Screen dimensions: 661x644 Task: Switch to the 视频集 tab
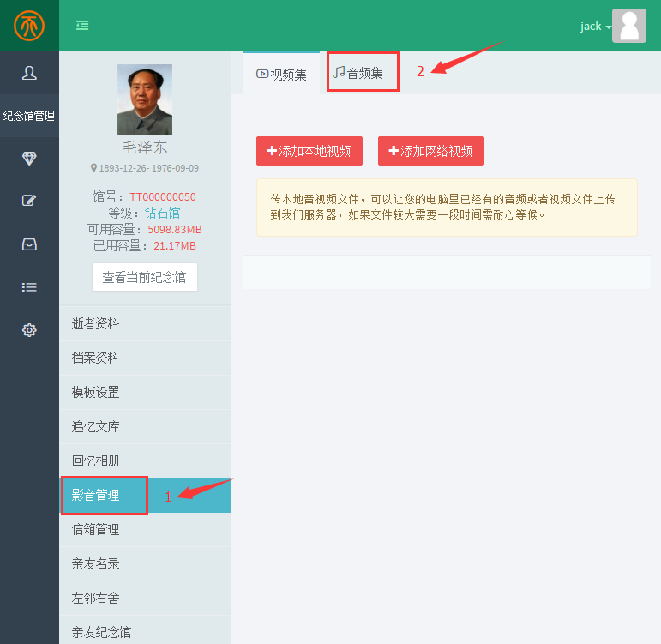click(x=281, y=75)
